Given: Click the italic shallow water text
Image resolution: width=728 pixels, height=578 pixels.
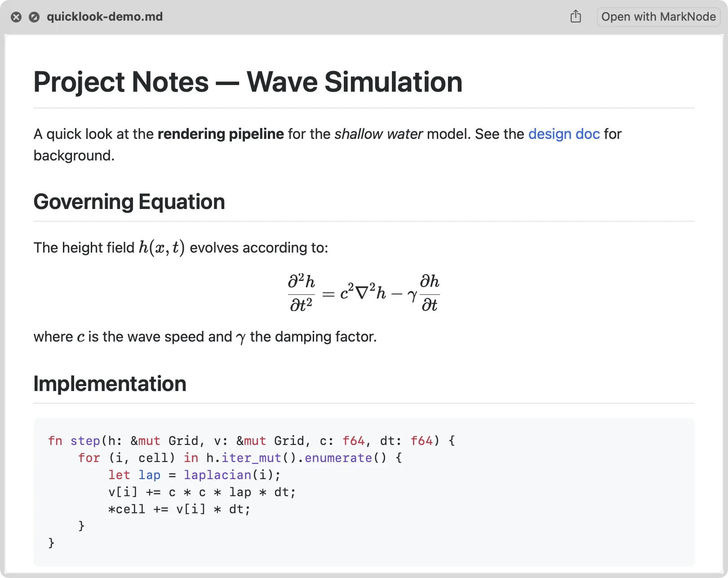Looking at the screenshot, I should click(x=378, y=134).
